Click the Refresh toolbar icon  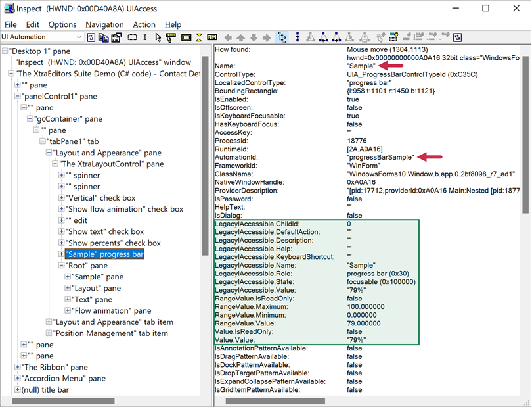pyautogui.click(x=90, y=37)
